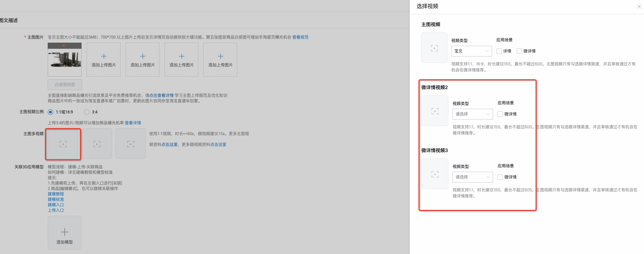Screen dimensions: 644x254
Task: Open the 点击查看详情 link
Action: click(161, 96)
